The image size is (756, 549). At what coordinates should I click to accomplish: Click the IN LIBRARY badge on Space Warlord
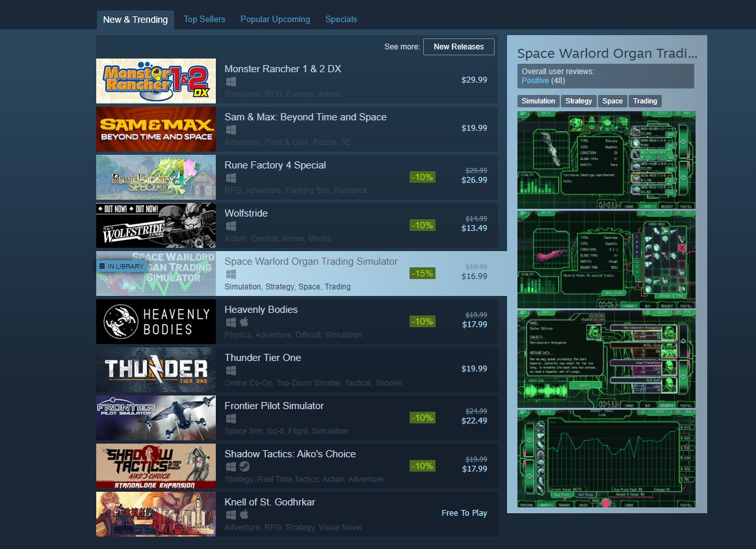point(121,266)
